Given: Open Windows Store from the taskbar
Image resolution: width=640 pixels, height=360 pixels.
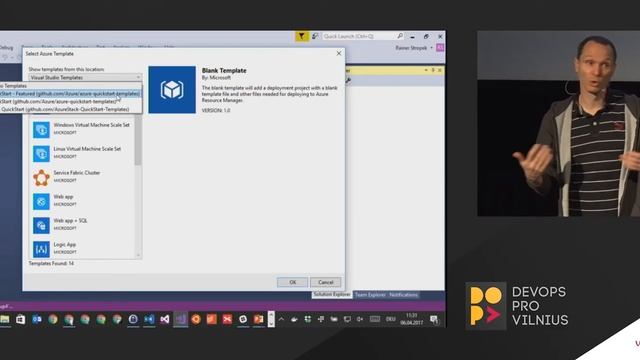Looking at the screenshot, I should pyautogui.click(x=20, y=319).
